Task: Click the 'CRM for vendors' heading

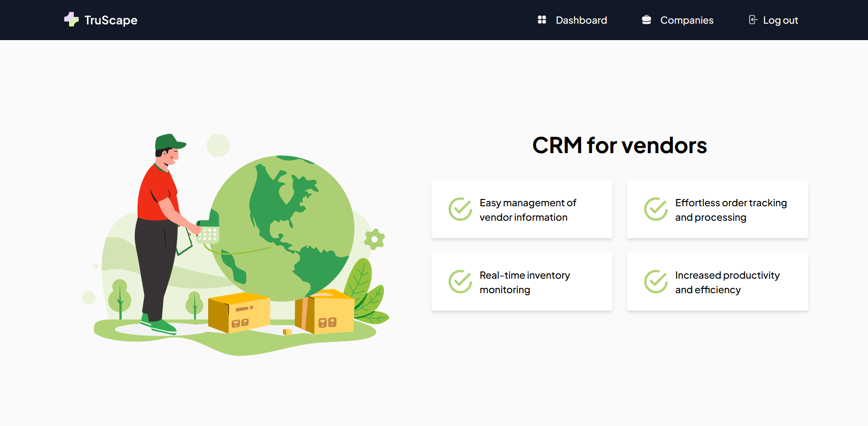Action: pyautogui.click(x=619, y=145)
